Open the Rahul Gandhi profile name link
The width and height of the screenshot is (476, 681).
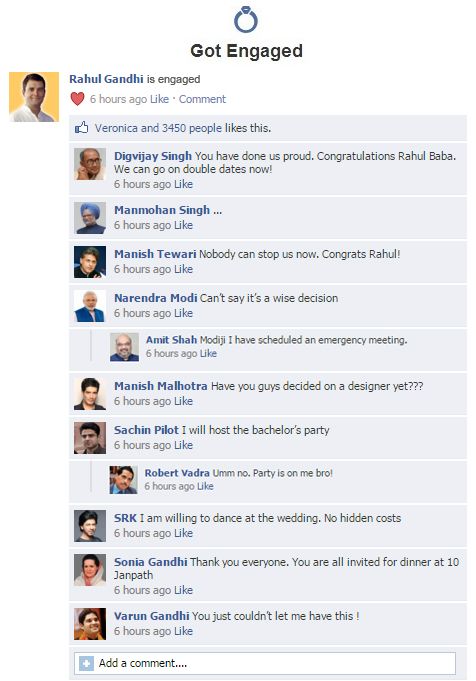(106, 79)
